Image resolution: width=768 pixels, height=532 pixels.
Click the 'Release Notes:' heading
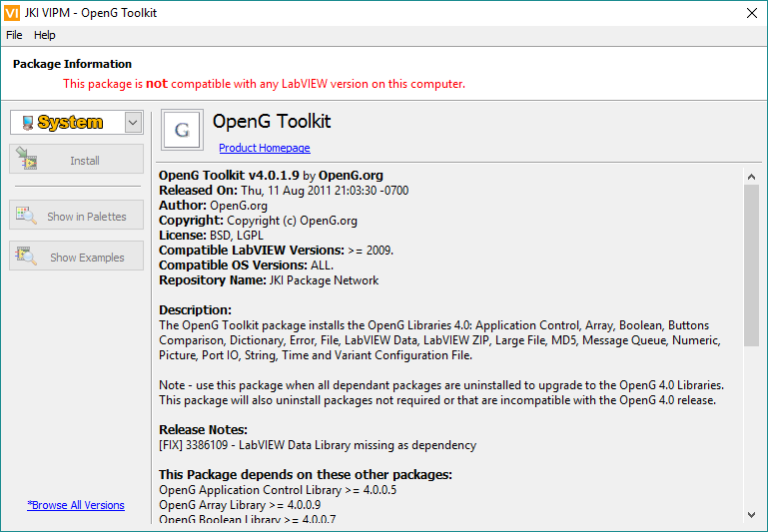pyautogui.click(x=203, y=430)
